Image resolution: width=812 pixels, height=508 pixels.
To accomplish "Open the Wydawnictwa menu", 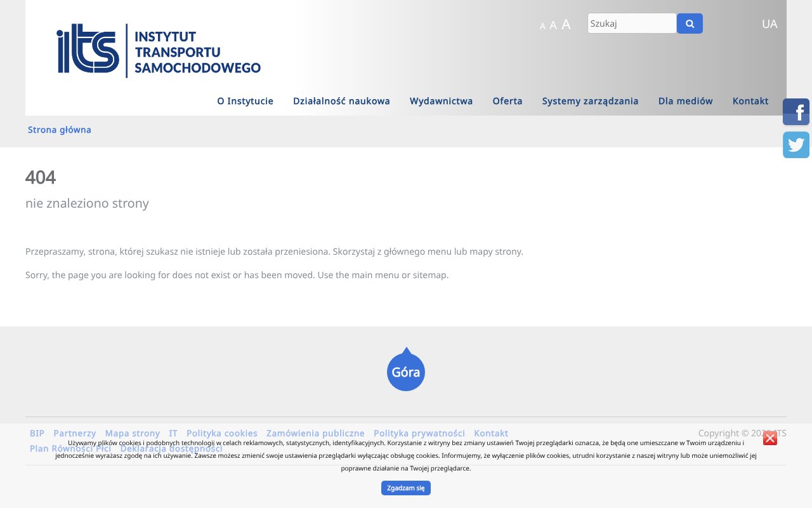I will pos(441,101).
